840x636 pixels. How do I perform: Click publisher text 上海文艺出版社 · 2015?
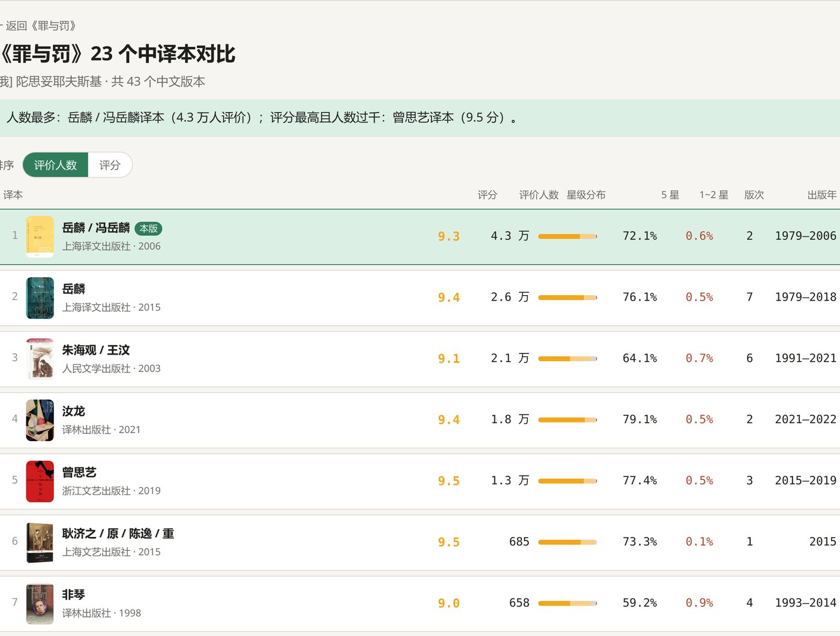tap(112, 553)
